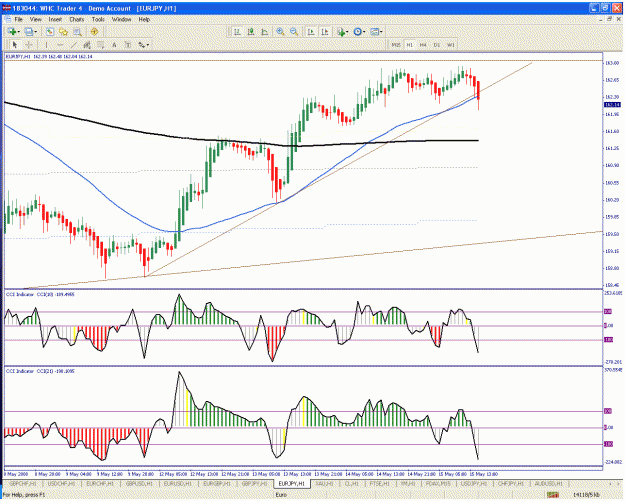This screenshot has height=501, width=625.
Task: Open the Strategy Tester magnifier icon
Action: tap(77, 31)
